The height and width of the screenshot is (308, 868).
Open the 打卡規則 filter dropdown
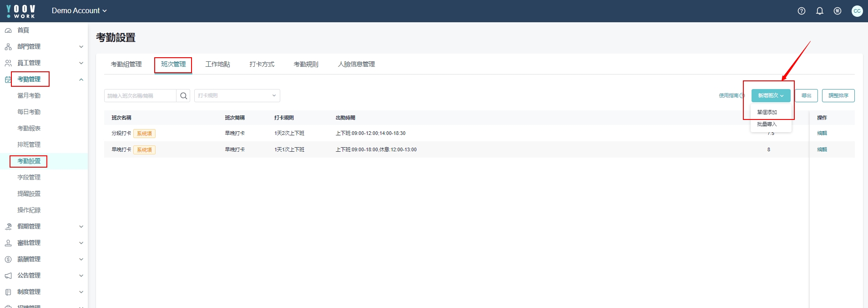pos(237,96)
